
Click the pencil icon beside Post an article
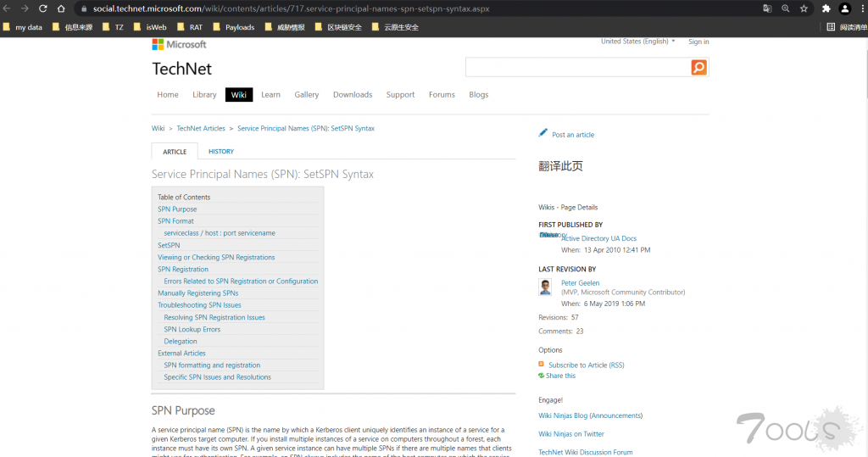coord(543,133)
